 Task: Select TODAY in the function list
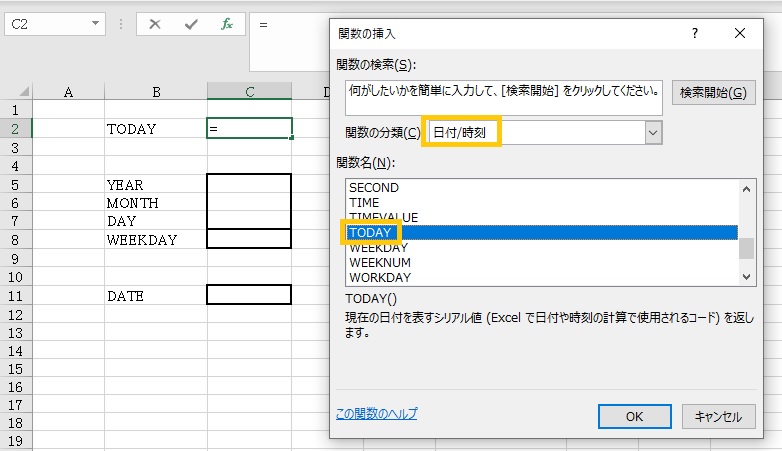point(370,232)
